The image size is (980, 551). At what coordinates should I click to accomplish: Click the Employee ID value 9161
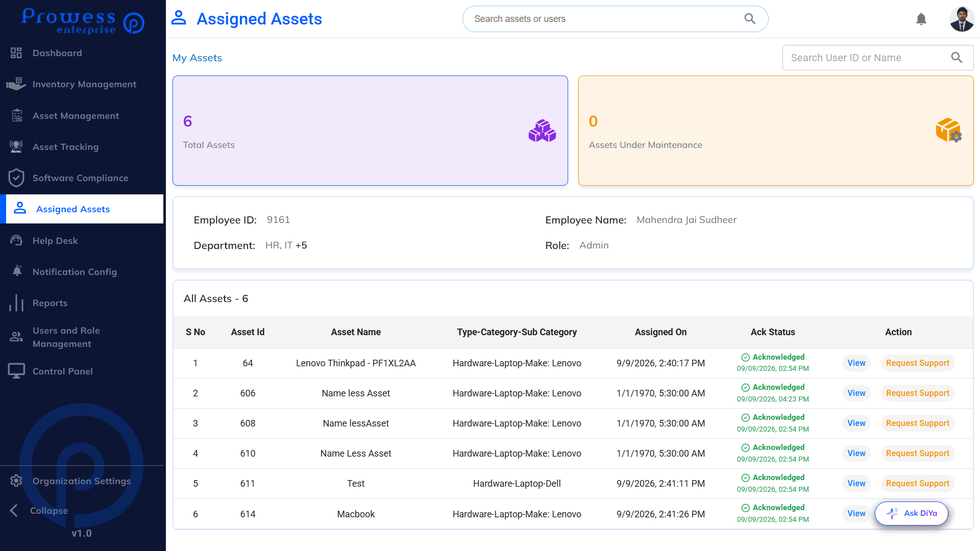278,220
